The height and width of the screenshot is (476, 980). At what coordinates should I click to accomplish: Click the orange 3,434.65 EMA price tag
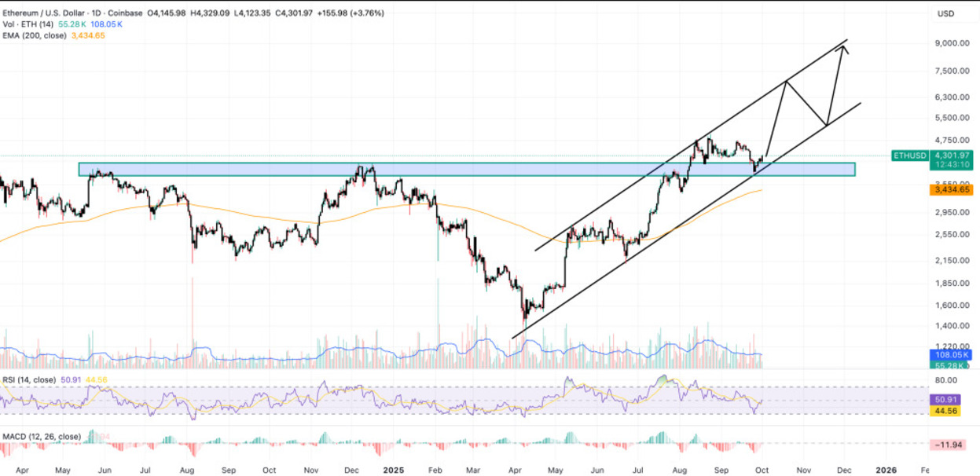pos(951,190)
